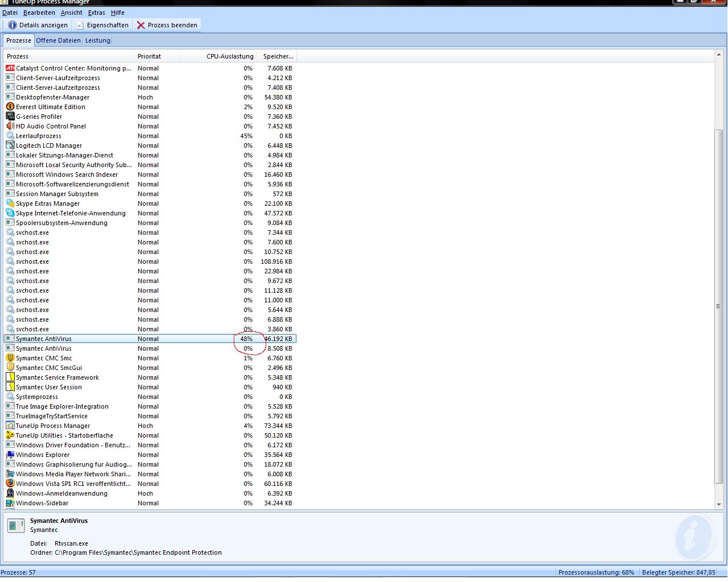Click the 45% CPU value of Leerlaufprozess
The width and height of the screenshot is (728, 582).
point(246,136)
